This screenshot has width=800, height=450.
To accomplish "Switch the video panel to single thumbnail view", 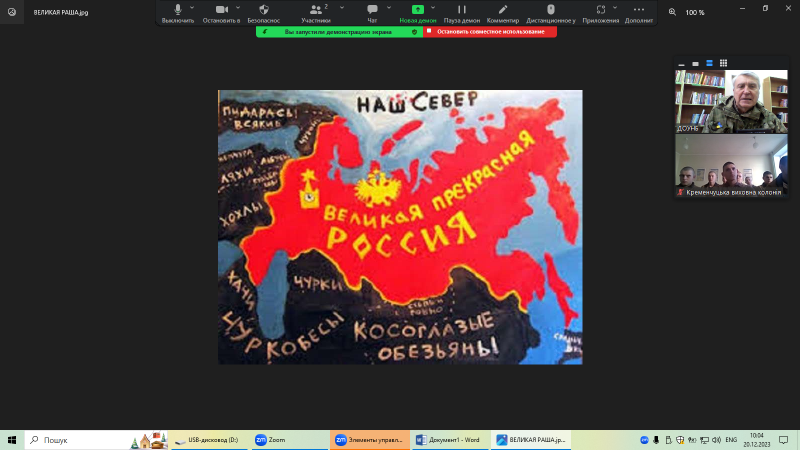I will point(695,63).
